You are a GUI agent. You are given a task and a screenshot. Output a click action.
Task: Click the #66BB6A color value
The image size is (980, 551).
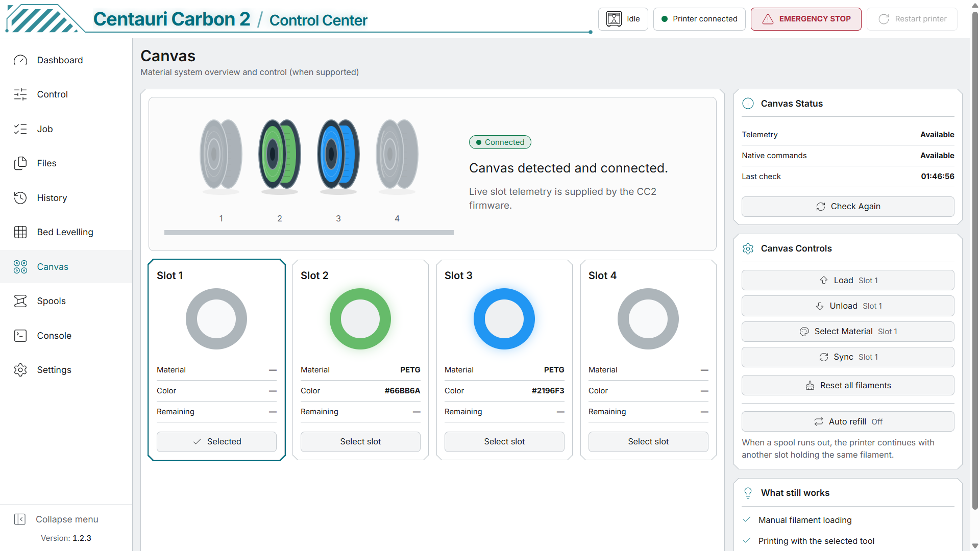tap(402, 391)
